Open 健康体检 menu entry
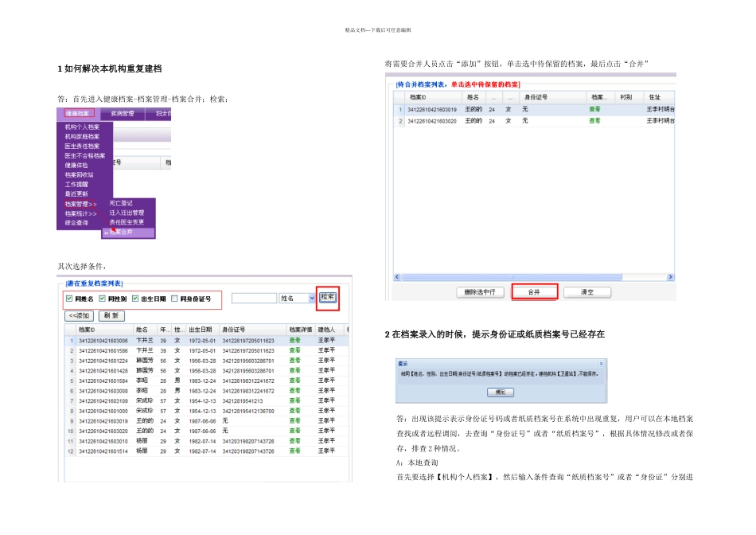Screen dimensions: 756x535 click(76, 166)
